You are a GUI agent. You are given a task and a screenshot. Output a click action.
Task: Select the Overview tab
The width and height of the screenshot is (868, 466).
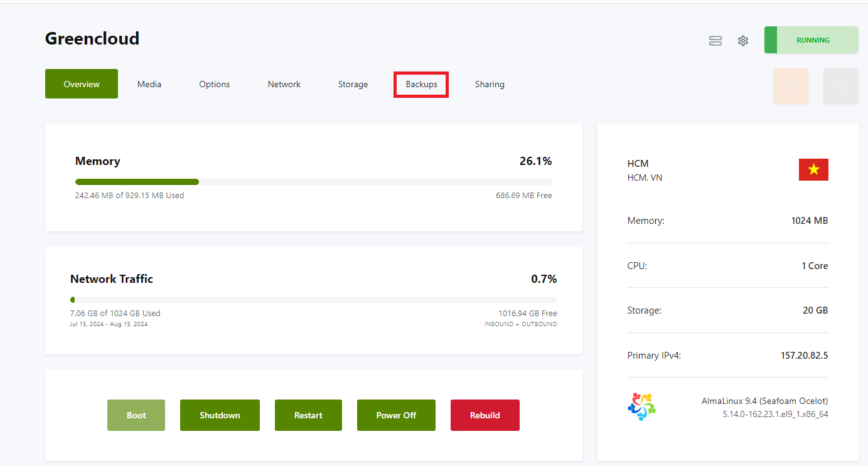[x=82, y=84]
